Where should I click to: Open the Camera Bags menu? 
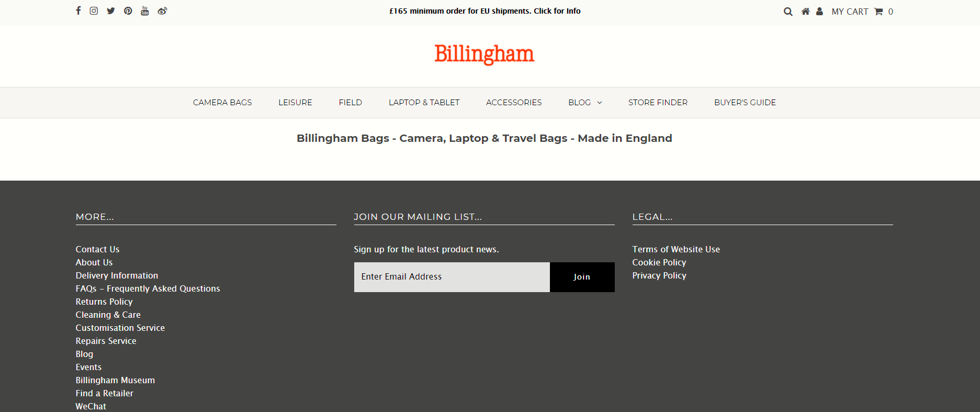(222, 103)
